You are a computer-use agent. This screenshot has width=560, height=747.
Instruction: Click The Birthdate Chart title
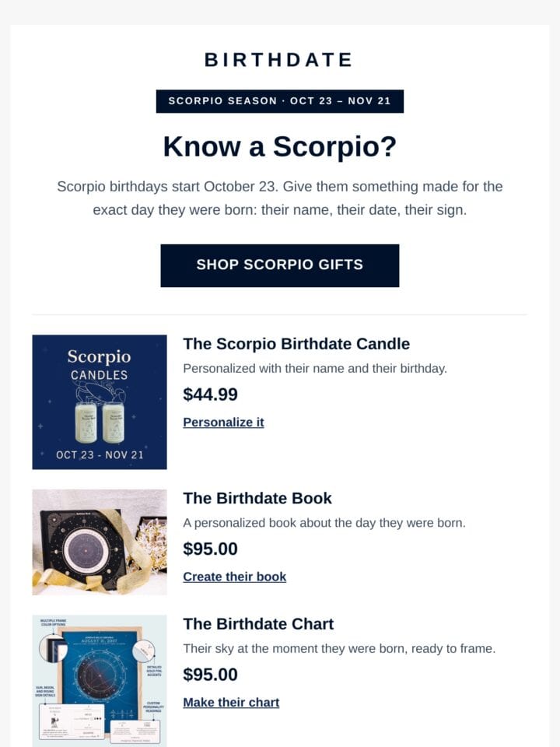[x=258, y=624]
